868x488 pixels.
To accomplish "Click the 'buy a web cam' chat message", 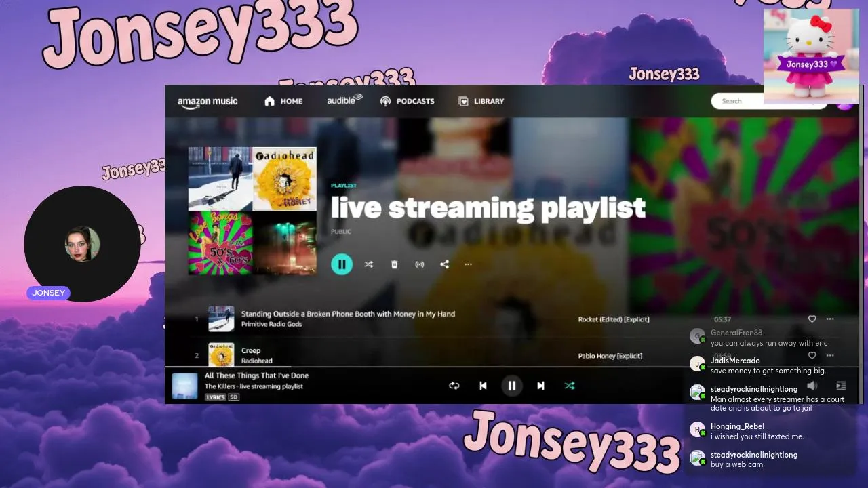I will coord(736,464).
